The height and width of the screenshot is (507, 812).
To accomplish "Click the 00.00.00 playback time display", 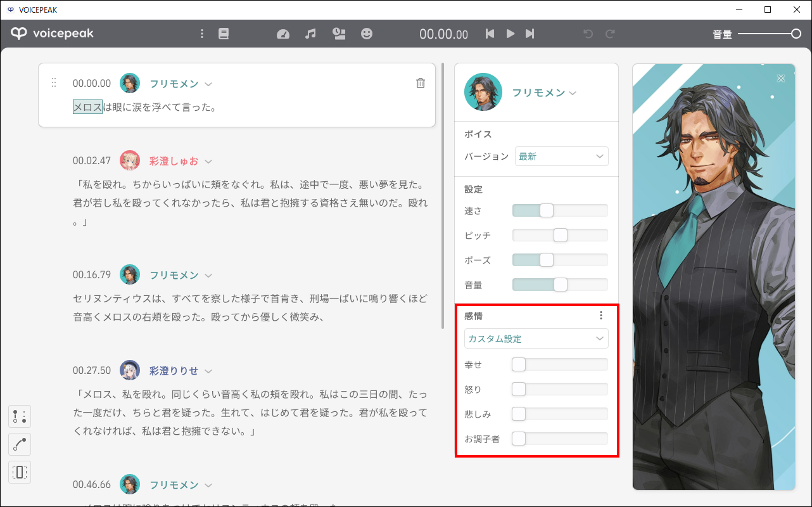I will [443, 34].
